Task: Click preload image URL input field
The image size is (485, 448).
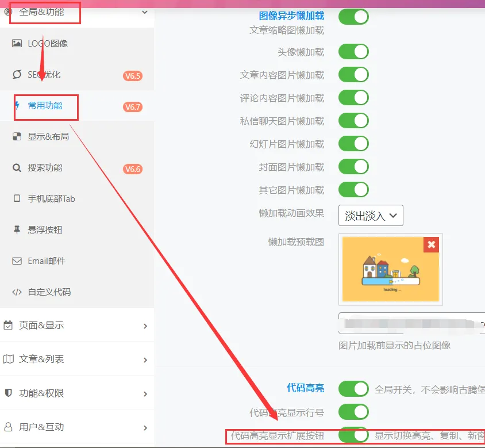Action: [411, 323]
